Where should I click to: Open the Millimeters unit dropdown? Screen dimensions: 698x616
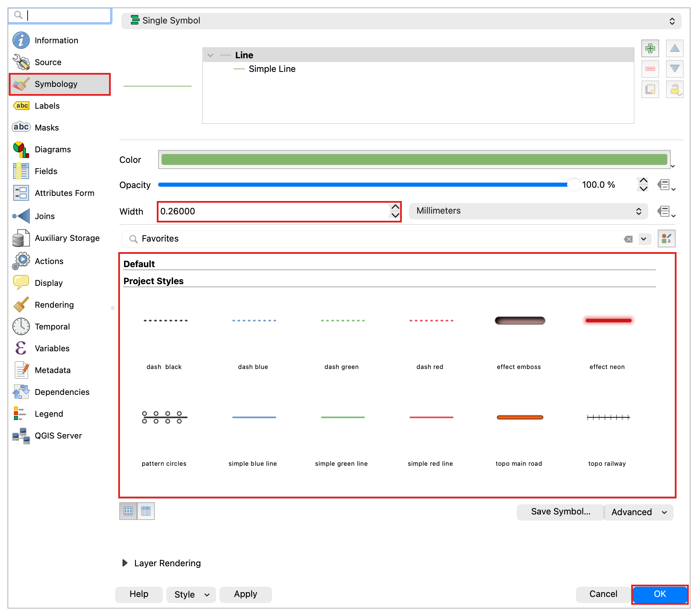point(528,211)
